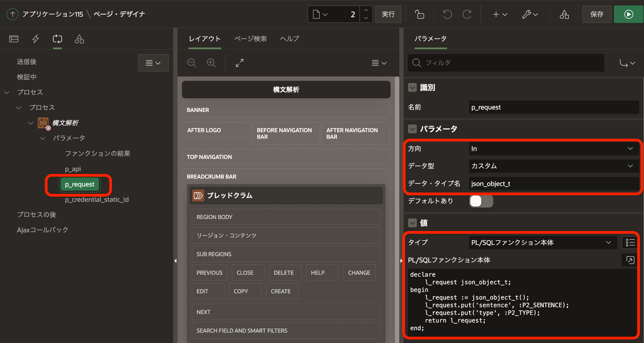Click the page lock icon in toolbar

pos(420,14)
